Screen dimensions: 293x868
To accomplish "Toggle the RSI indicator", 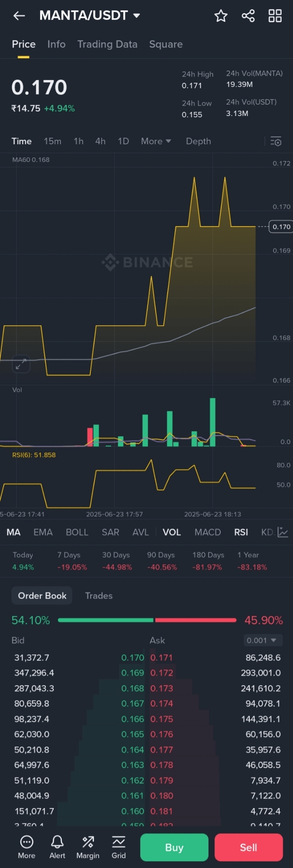I will click(241, 532).
